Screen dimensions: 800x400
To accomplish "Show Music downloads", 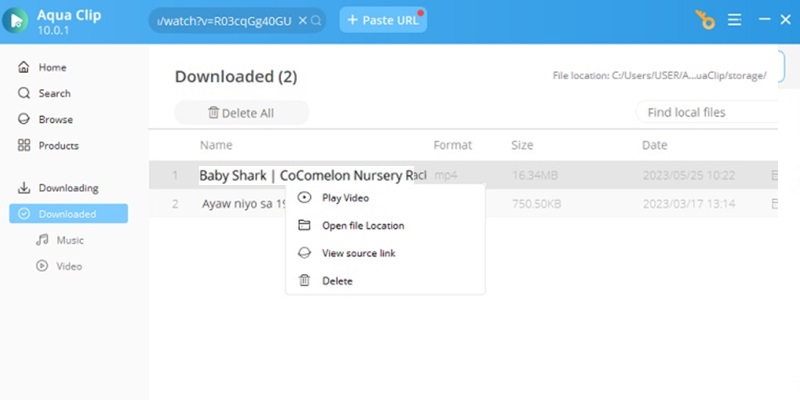I will 68,240.
